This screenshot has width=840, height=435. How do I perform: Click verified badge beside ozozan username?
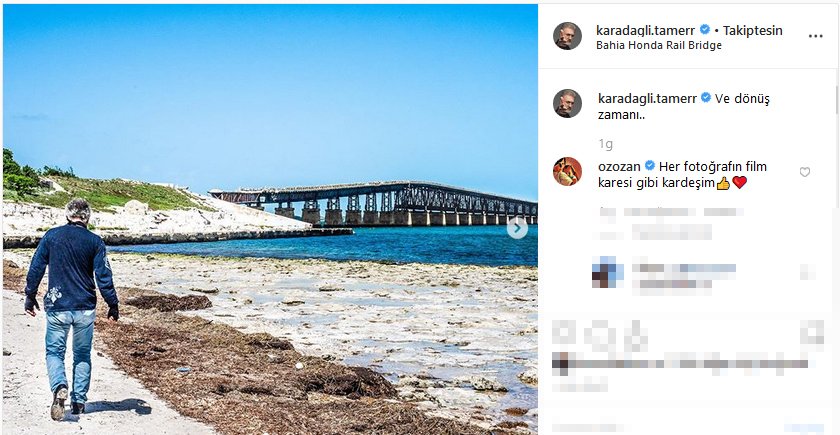click(x=650, y=166)
